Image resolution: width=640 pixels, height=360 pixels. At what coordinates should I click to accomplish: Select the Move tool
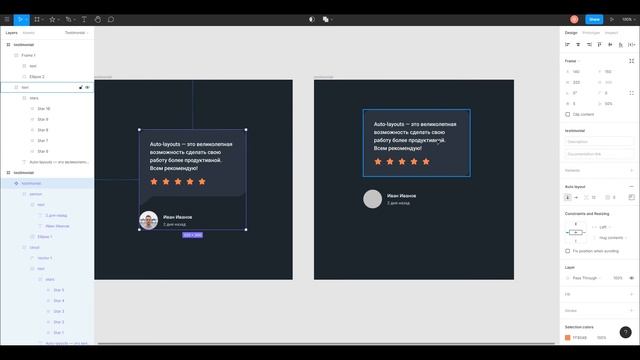(x=20, y=19)
